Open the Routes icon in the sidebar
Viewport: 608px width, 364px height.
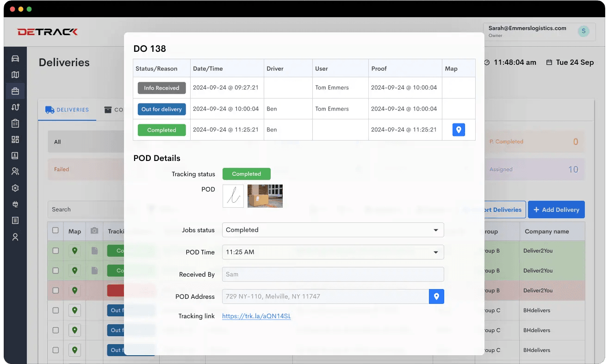coord(15,107)
